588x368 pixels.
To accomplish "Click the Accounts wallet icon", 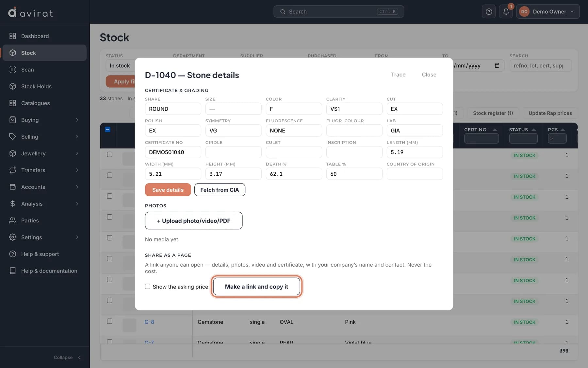I will click(x=12, y=187).
